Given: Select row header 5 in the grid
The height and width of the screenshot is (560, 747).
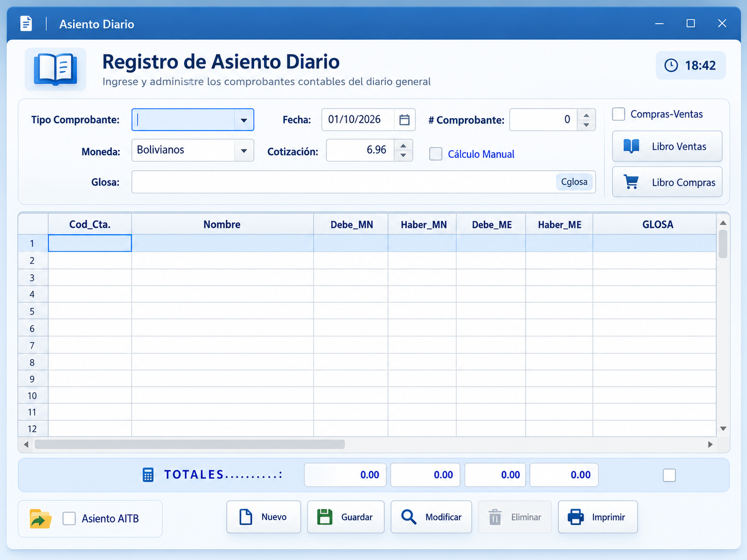Looking at the screenshot, I should (x=33, y=311).
